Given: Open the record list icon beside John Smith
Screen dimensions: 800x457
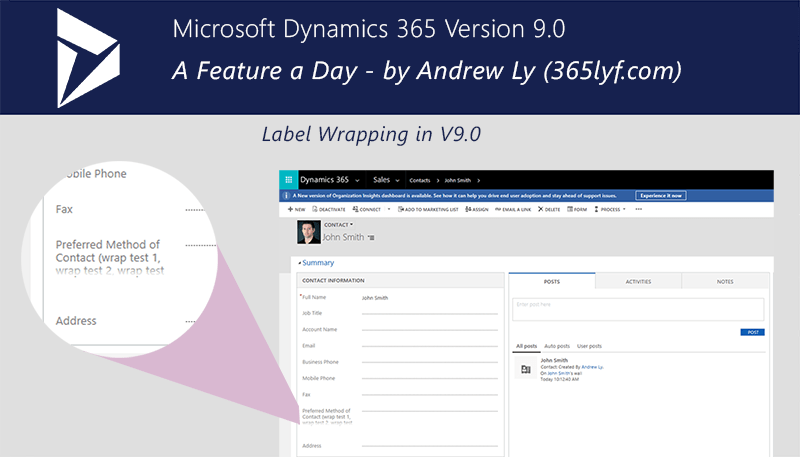Looking at the screenshot, I should point(371,238).
